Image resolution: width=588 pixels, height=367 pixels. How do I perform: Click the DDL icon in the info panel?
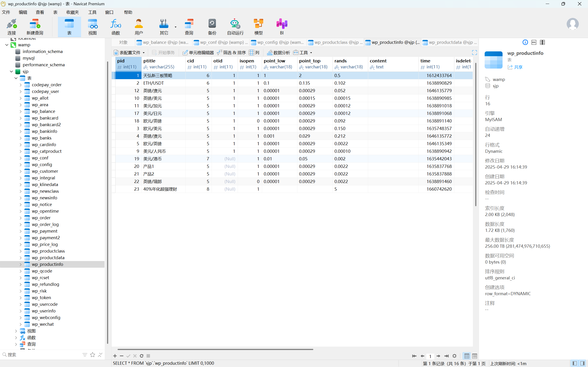pyautogui.click(x=534, y=42)
